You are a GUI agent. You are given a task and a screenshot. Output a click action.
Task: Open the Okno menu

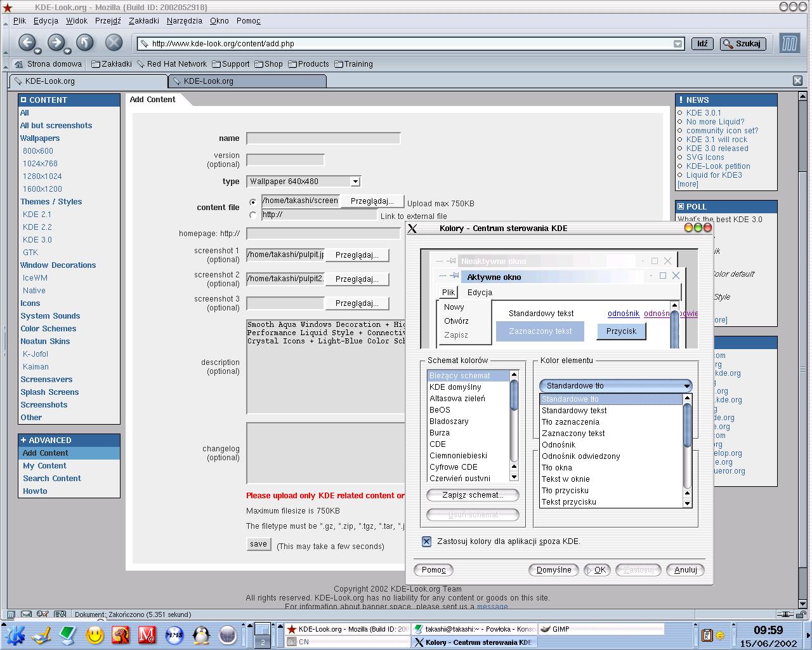pyautogui.click(x=219, y=21)
